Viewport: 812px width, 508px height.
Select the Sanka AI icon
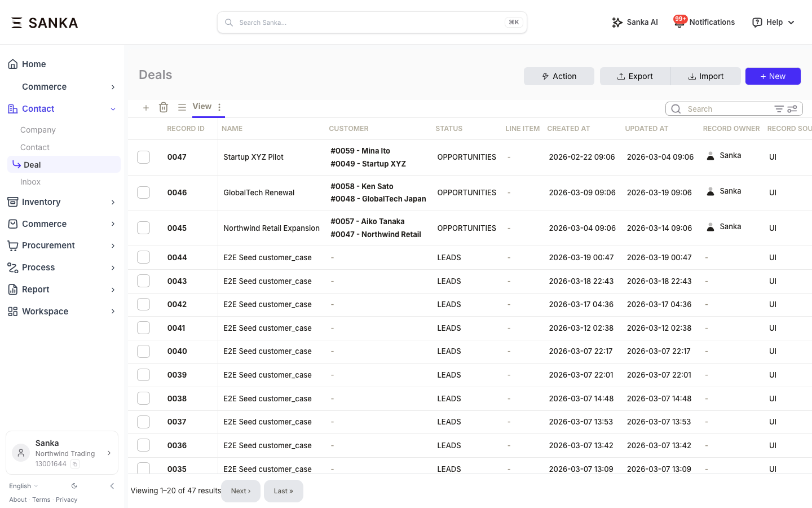617,22
